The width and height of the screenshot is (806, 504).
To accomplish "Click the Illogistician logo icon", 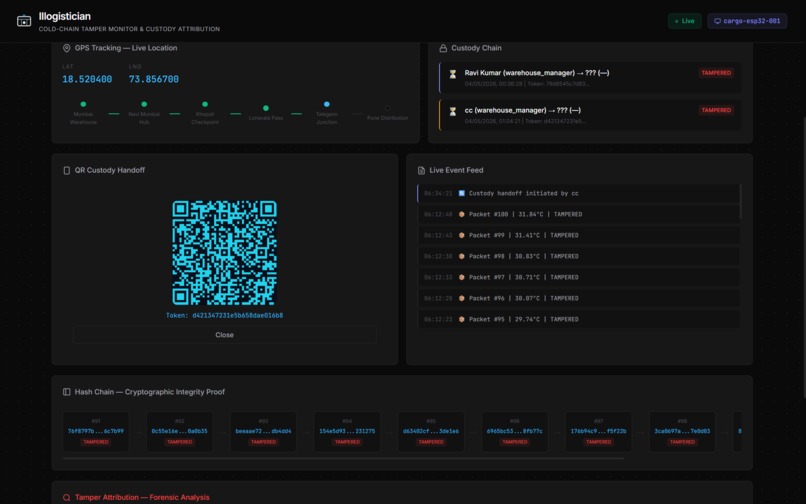I will (x=24, y=21).
